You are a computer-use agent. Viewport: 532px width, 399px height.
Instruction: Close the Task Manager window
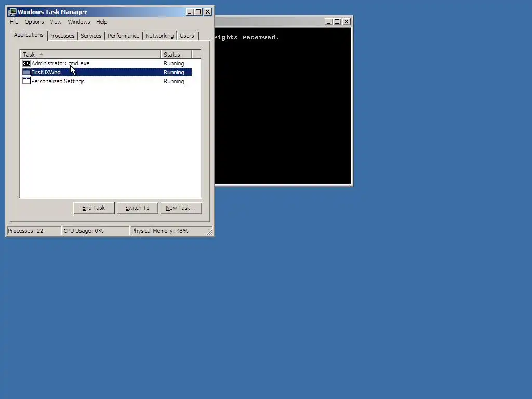pyautogui.click(x=208, y=12)
